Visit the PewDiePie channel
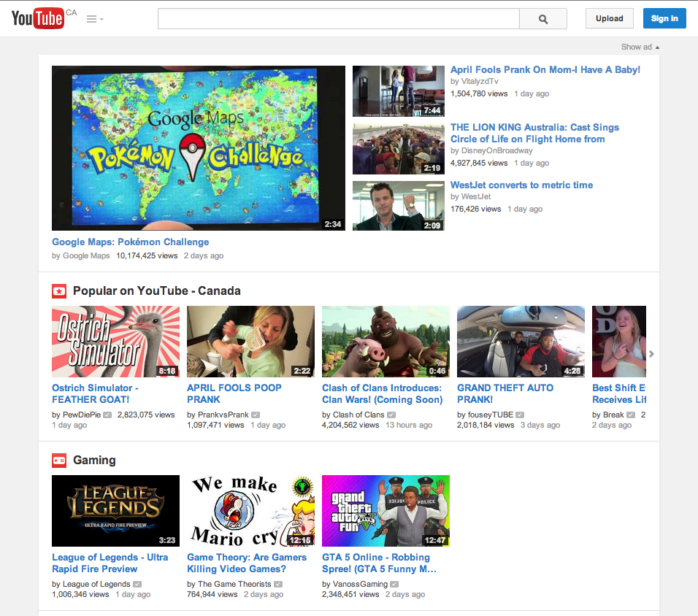This screenshot has height=616, width=698. click(82, 415)
